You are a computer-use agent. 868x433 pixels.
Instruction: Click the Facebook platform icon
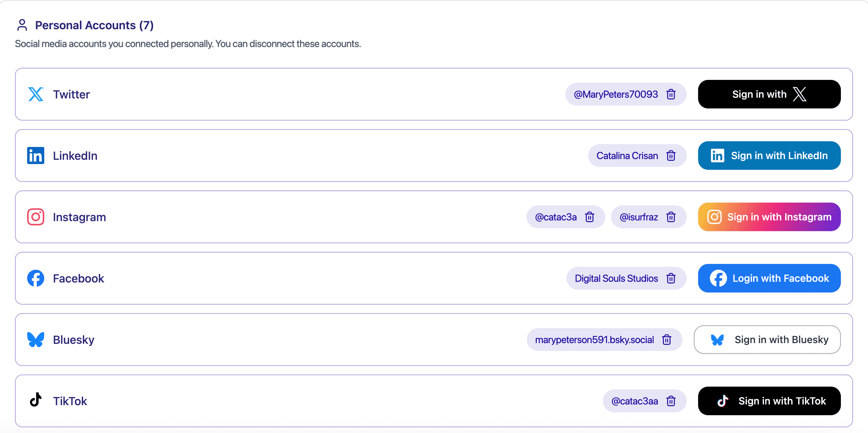(36, 278)
